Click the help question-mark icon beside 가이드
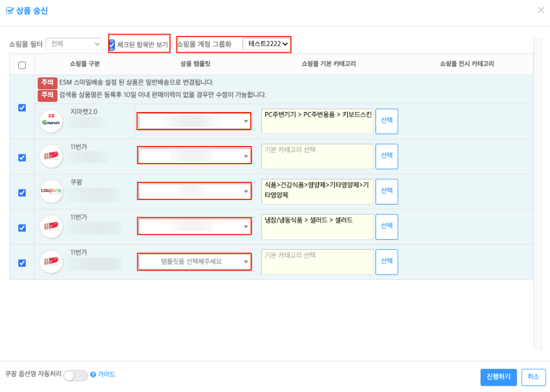Viewport: 550px width, 392px height. point(93,374)
